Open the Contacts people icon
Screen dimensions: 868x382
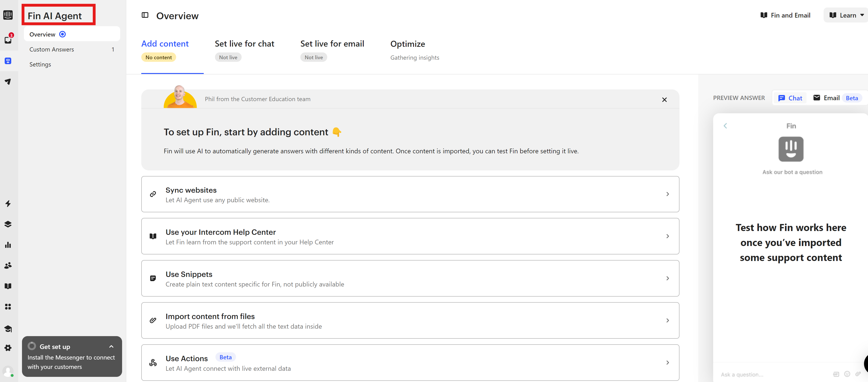(8, 266)
